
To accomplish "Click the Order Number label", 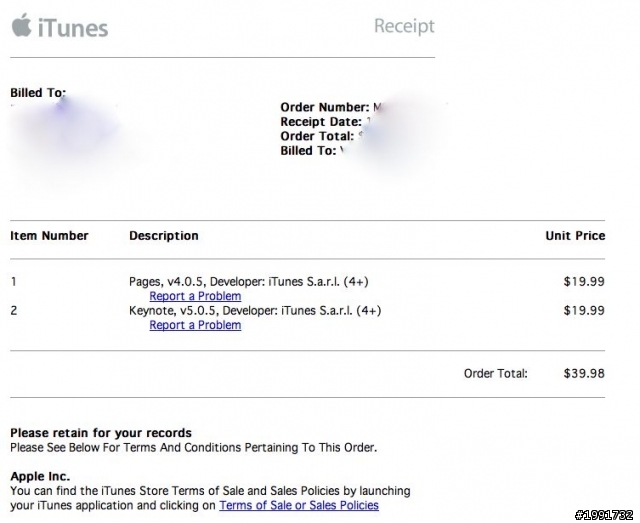I will coord(324,108).
